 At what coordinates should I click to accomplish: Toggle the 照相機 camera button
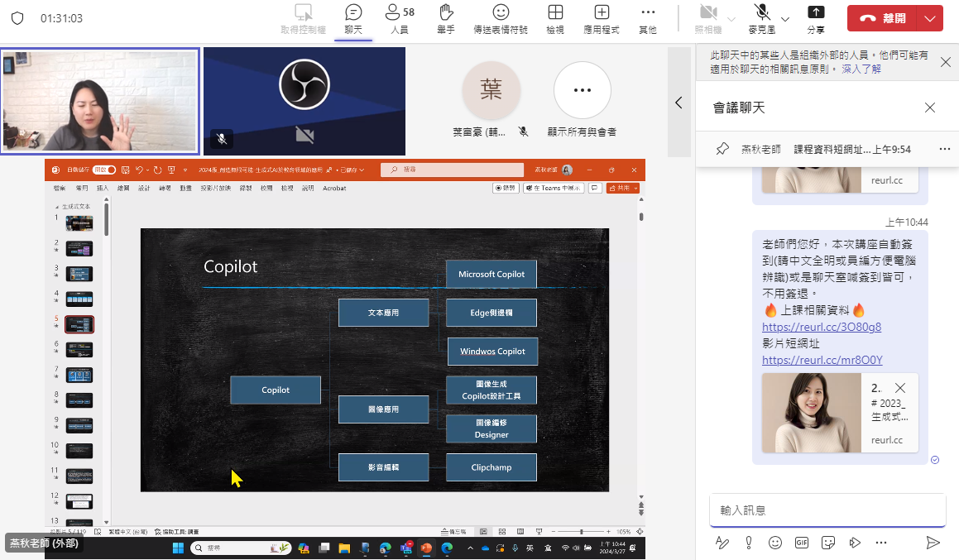(x=708, y=19)
